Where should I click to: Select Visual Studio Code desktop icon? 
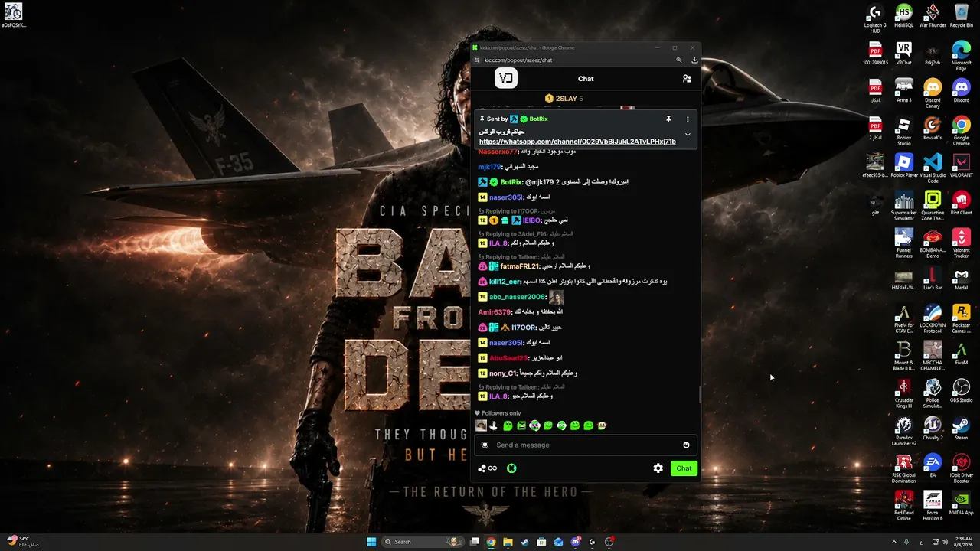[x=933, y=168]
